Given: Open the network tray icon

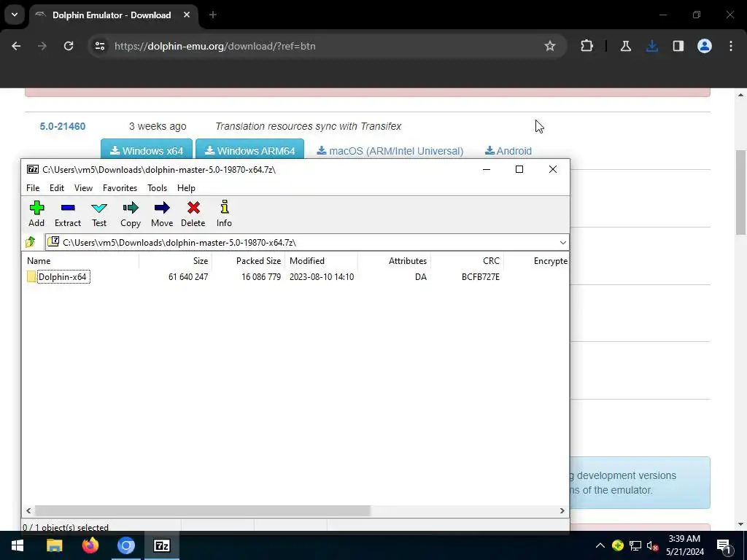Looking at the screenshot, I should pyautogui.click(x=635, y=545).
